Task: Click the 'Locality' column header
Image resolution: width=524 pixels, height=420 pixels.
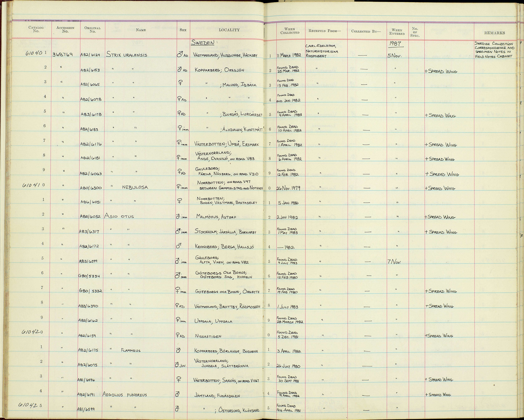Action: click(229, 30)
